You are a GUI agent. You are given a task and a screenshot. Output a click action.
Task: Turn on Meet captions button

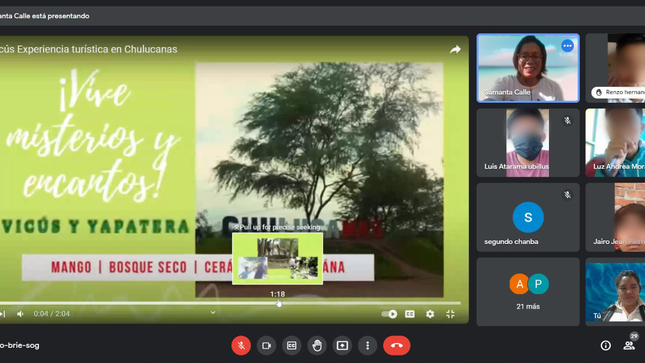click(292, 345)
